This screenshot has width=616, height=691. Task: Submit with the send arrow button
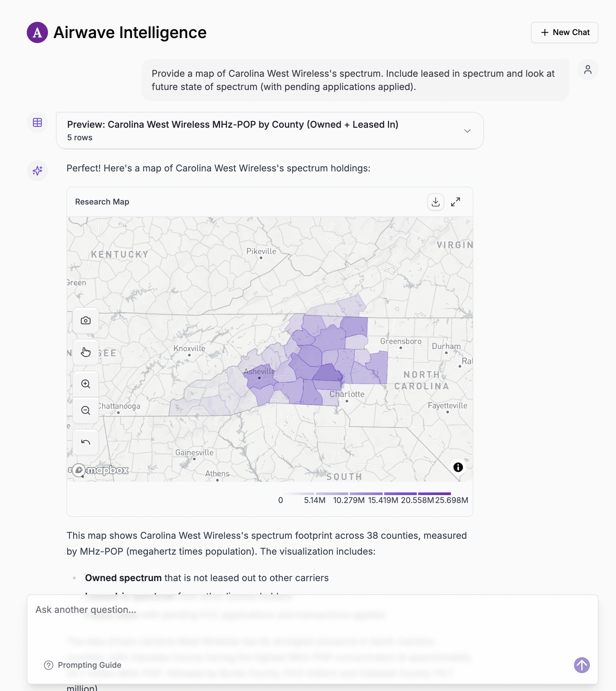(x=582, y=665)
